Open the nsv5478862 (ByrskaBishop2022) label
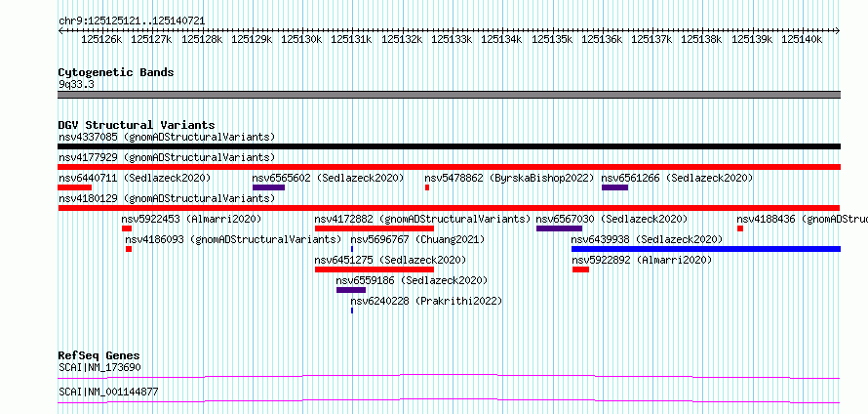The height and width of the screenshot is (414, 868). pyautogui.click(x=509, y=178)
